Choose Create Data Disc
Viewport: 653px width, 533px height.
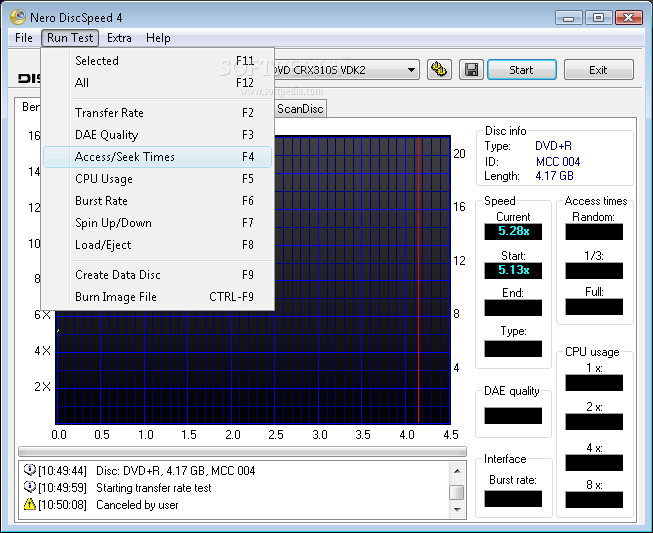[157, 275]
